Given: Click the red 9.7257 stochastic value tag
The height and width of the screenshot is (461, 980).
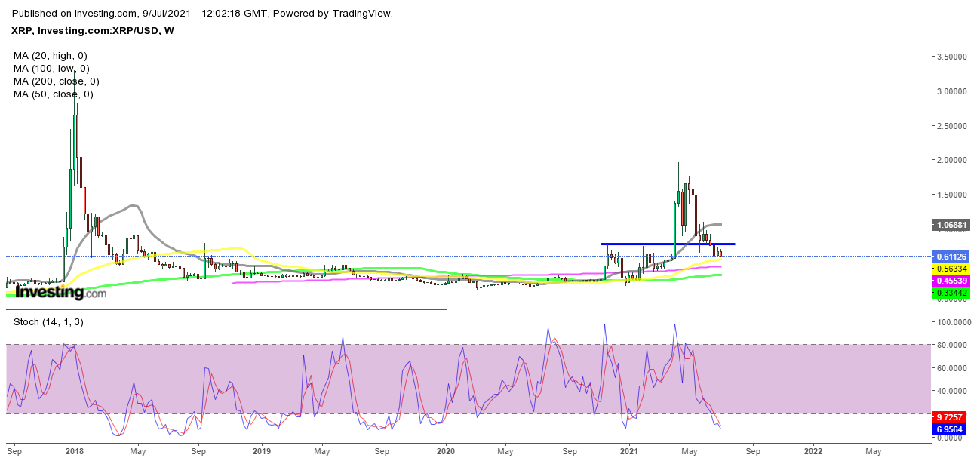Looking at the screenshot, I should pos(953,416).
